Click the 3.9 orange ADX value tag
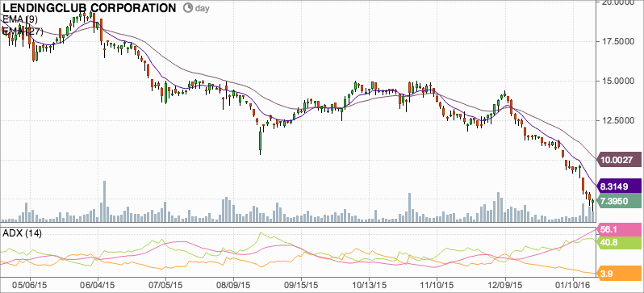This screenshot has width=644, height=293. (x=618, y=274)
